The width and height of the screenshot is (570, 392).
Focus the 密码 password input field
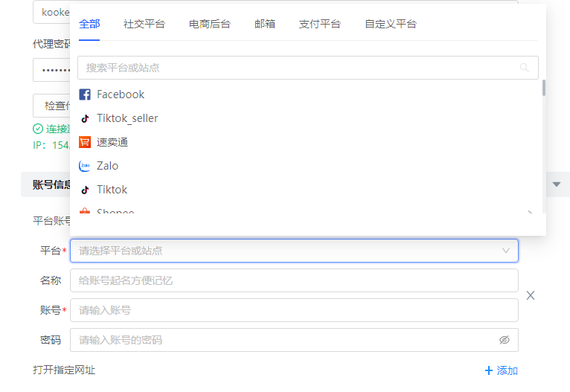pos(294,340)
